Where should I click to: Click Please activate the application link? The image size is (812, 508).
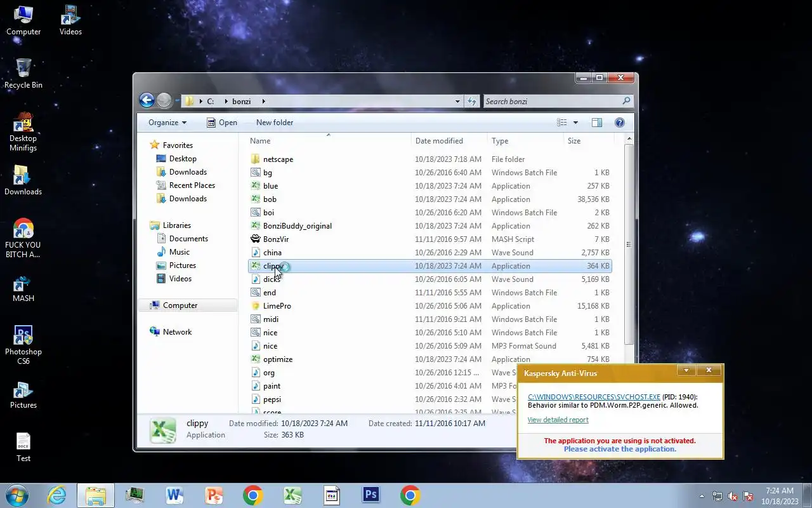point(620,449)
